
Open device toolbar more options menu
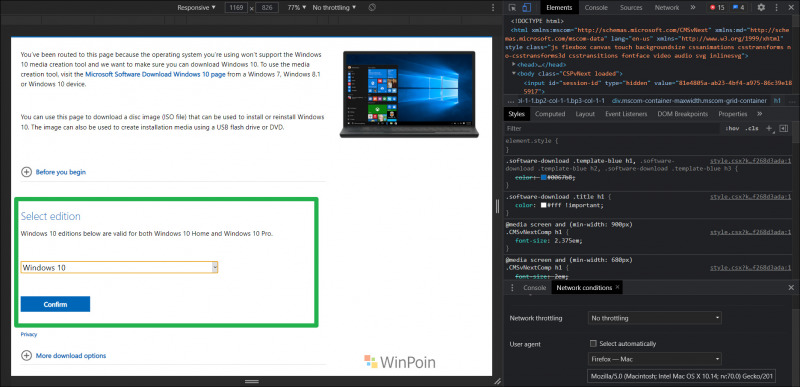click(493, 8)
